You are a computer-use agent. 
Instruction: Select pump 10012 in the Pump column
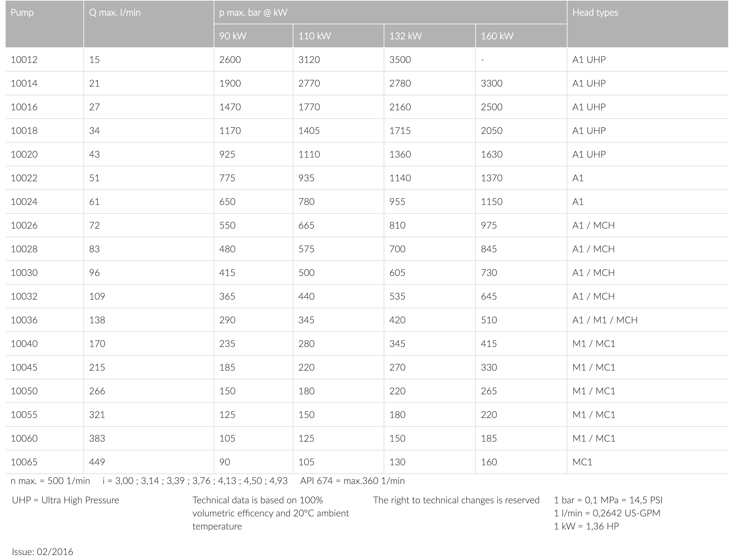pyautogui.click(x=24, y=60)
